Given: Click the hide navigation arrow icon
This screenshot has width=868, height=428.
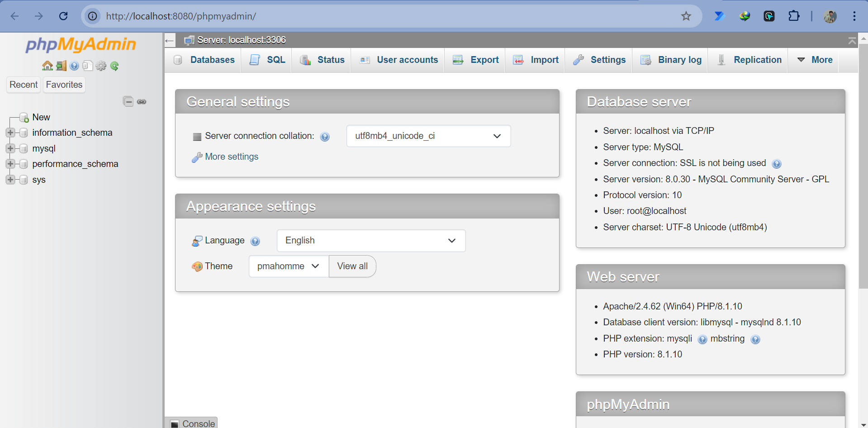Looking at the screenshot, I should pos(170,40).
